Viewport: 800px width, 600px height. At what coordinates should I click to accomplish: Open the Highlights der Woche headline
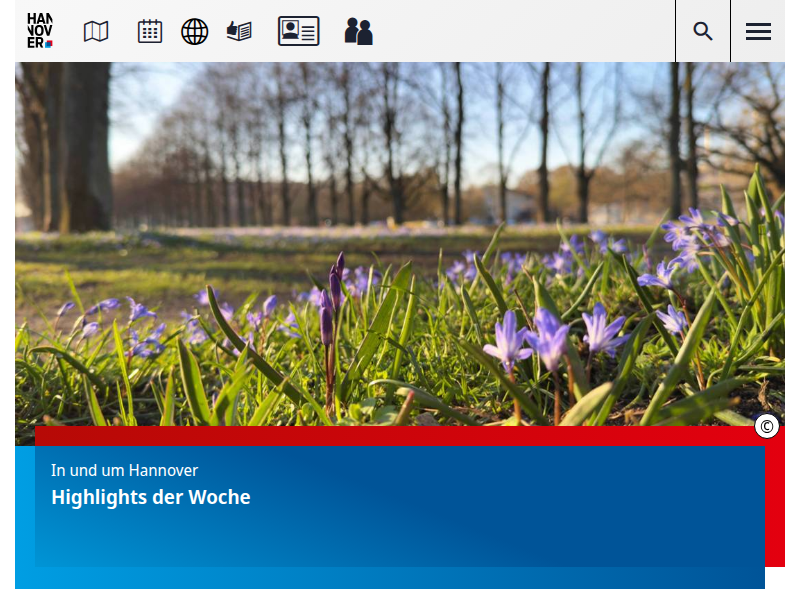point(151,497)
